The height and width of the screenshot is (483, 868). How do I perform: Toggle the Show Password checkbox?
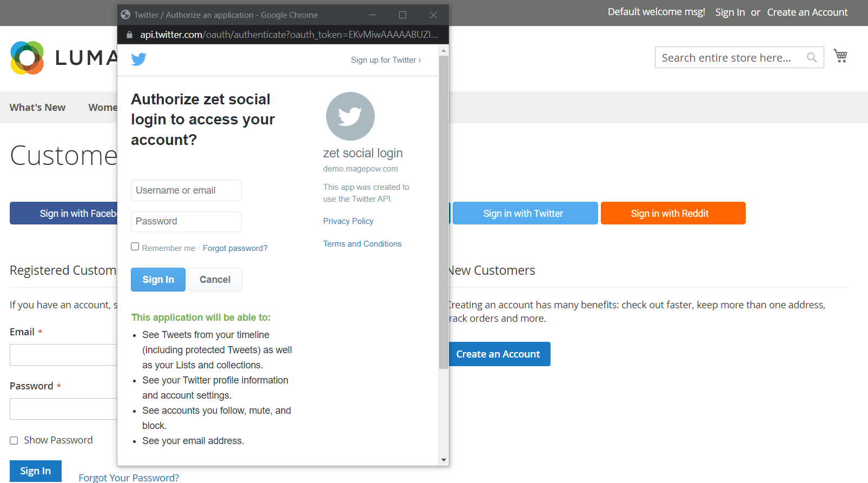(x=14, y=441)
